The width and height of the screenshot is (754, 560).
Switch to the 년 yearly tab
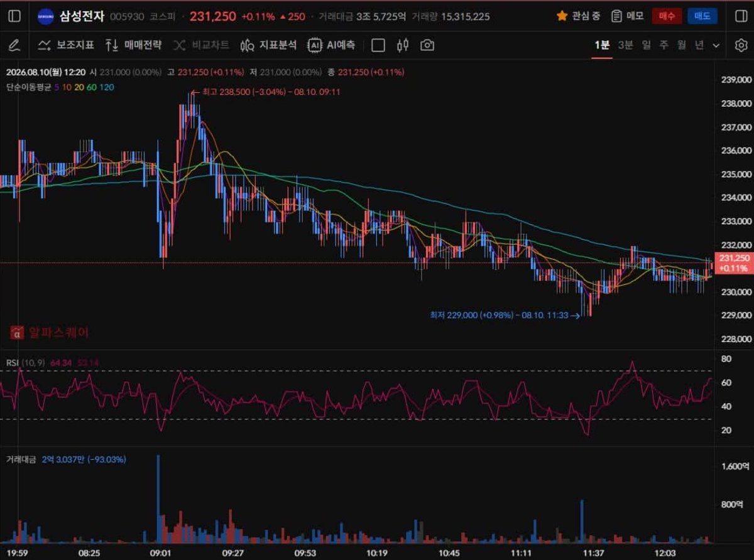coord(699,45)
